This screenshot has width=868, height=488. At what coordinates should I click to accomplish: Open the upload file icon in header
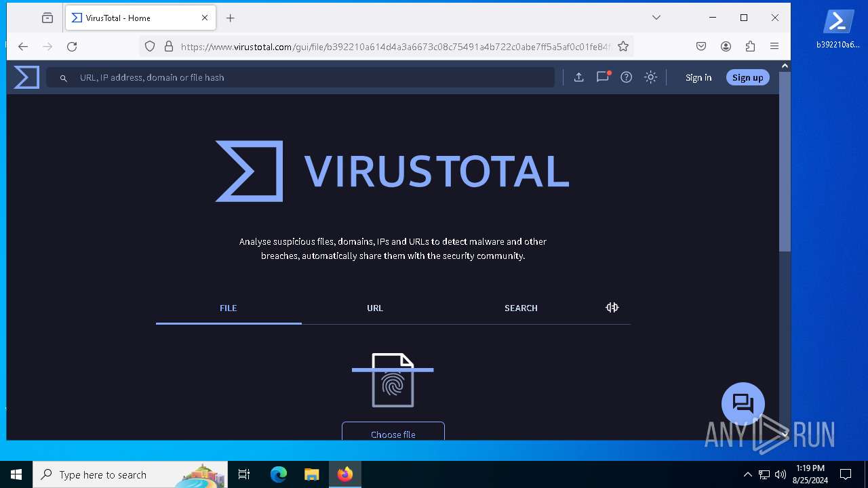point(578,77)
